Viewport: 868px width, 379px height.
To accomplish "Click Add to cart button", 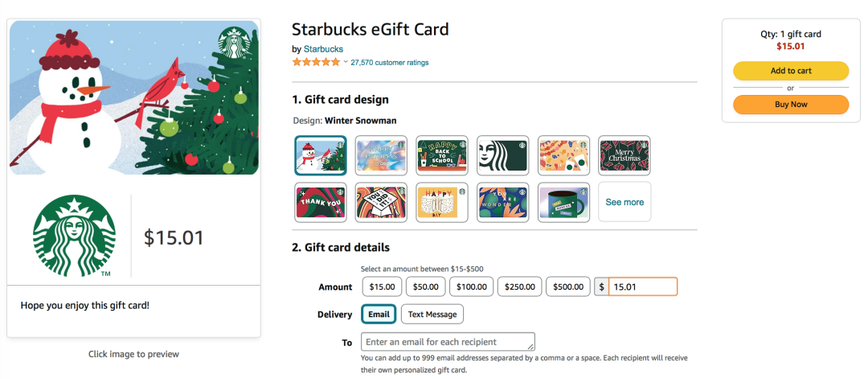I will (x=791, y=71).
